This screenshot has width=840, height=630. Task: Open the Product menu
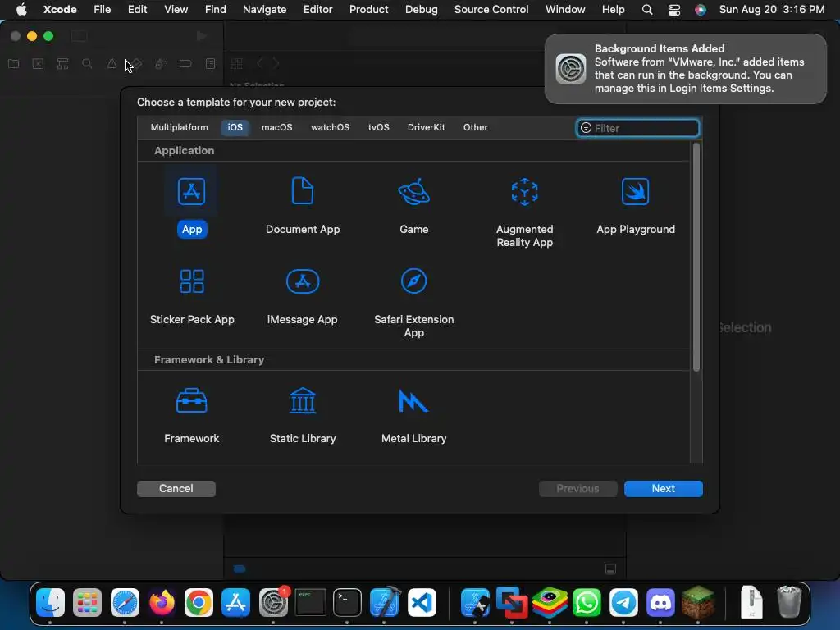(x=368, y=9)
